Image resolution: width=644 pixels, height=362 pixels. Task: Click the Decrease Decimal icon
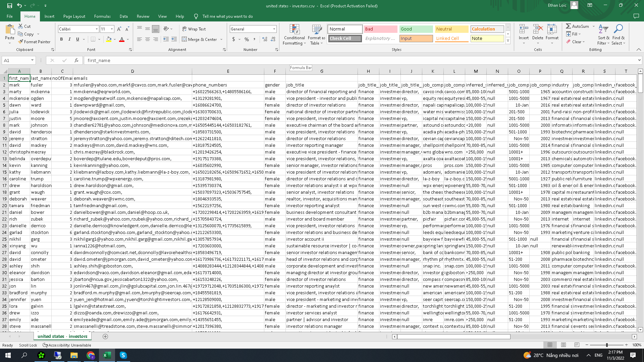pos(273,39)
